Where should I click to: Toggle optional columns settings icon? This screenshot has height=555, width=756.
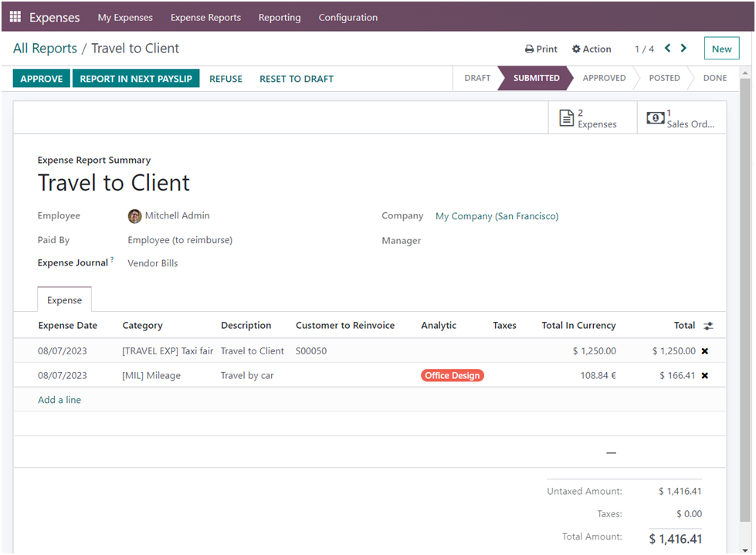pyautogui.click(x=708, y=326)
